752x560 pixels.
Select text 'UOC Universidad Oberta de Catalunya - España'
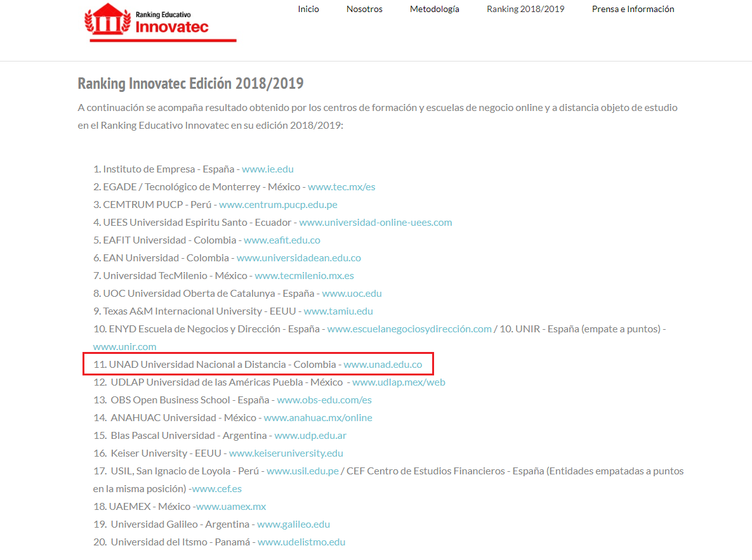(209, 293)
